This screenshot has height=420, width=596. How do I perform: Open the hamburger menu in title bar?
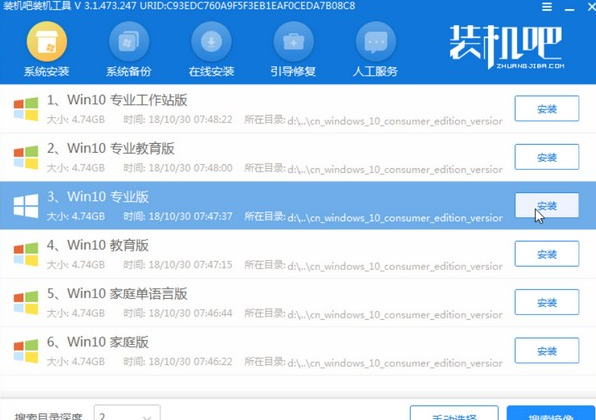coord(547,7)
